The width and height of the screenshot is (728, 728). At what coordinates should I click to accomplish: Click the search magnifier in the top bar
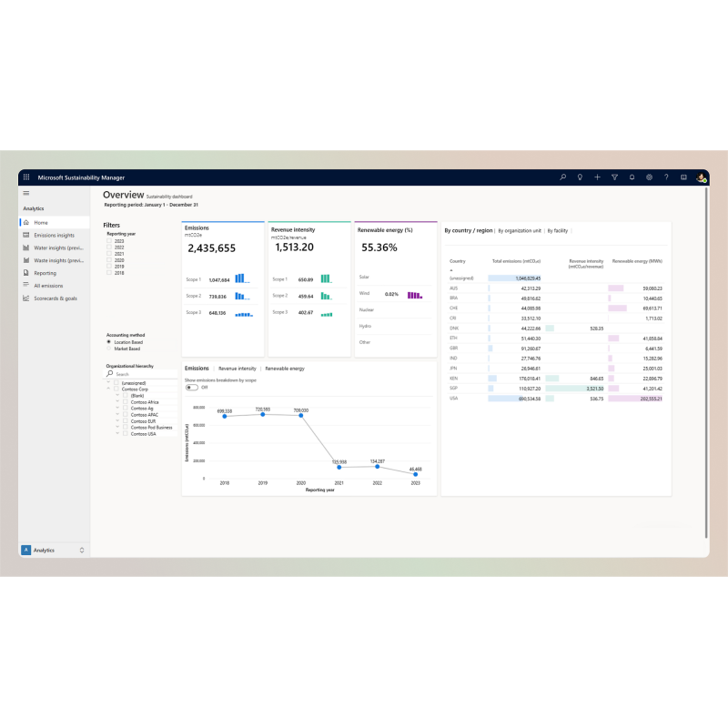click(x=562, y=177)
